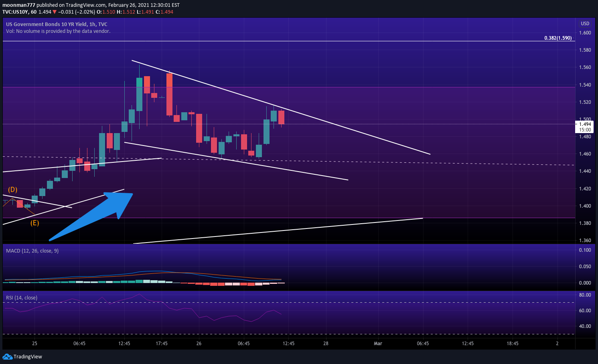Image resolution: width=598 pixels, height=364 pixels.
Task: Click the (D) wave label
Action: 13,190
